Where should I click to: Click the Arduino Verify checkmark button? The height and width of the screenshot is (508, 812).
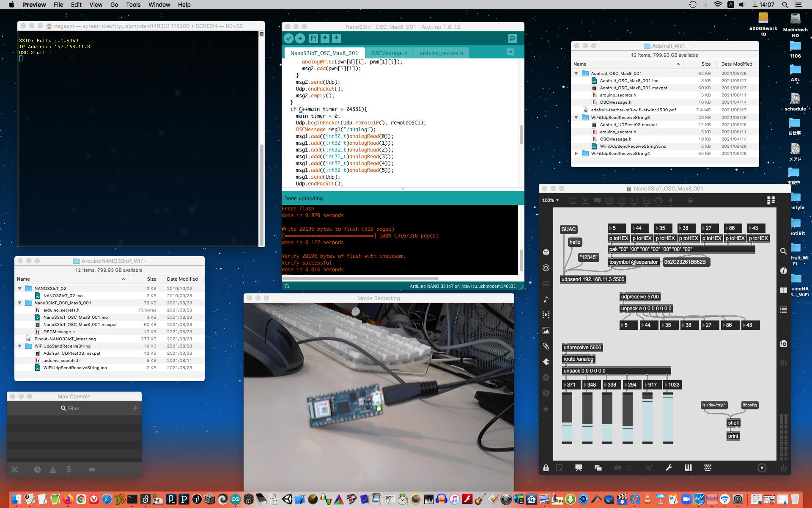(288, 39)
